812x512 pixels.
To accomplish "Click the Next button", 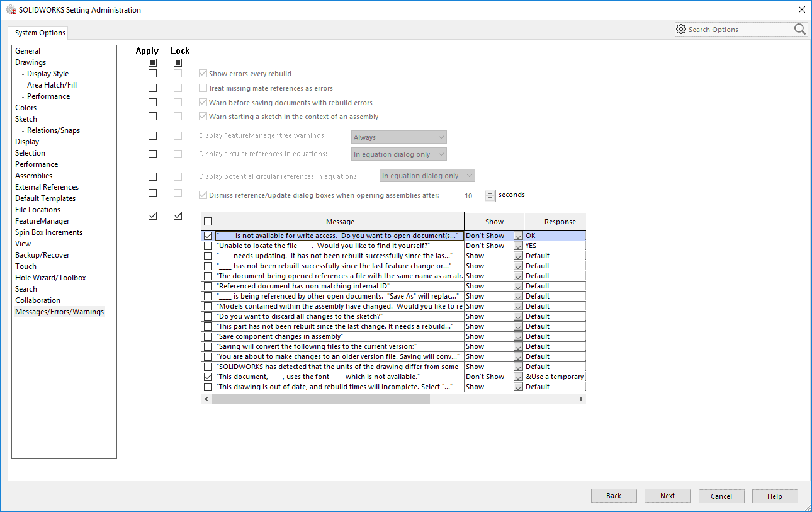I will pos(668,496).
